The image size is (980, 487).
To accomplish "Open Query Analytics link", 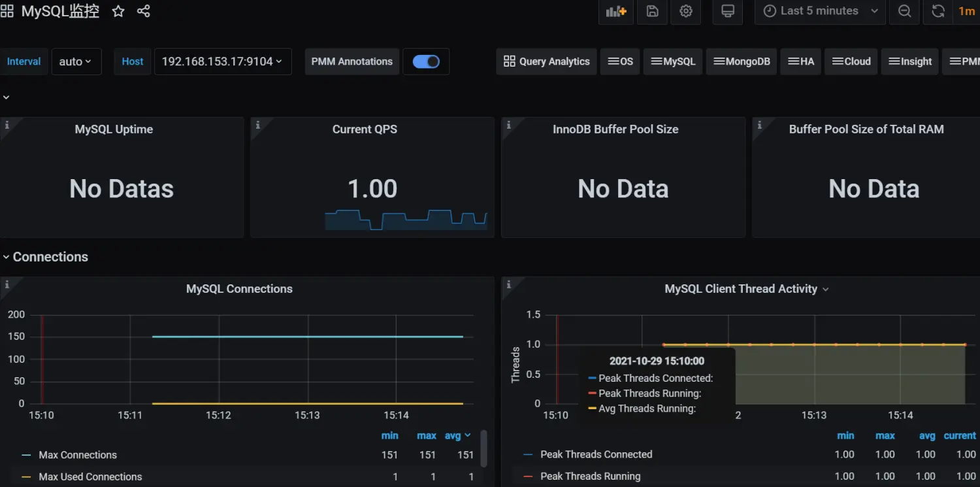I will tap(546, 61).
